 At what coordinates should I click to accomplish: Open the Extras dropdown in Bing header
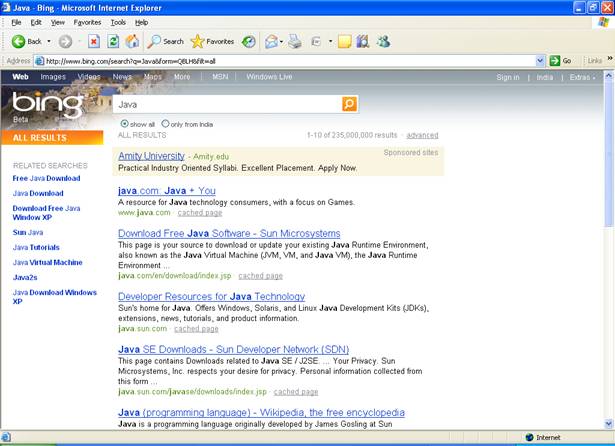582,77
